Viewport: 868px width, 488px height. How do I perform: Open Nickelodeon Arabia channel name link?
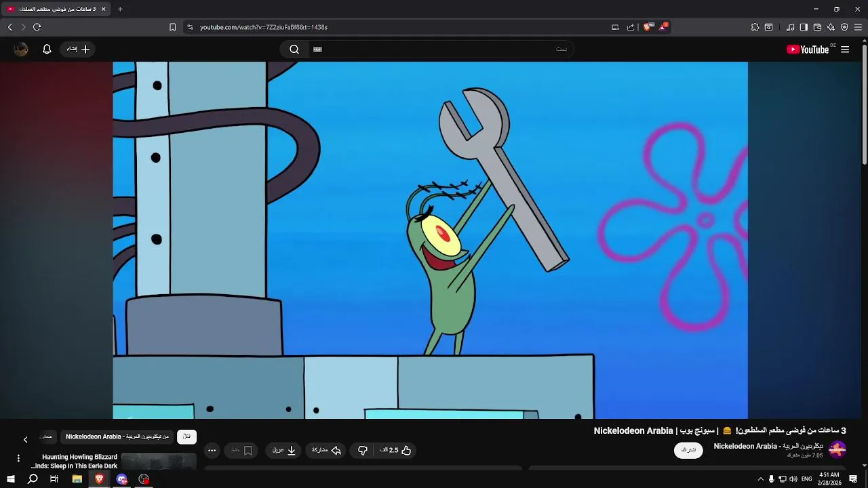click(x=768, y=446)
